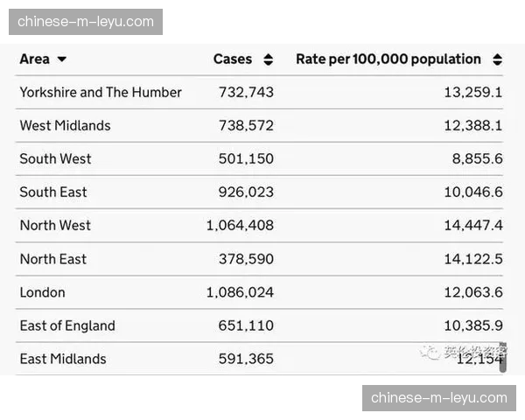
Task: Click the West Midlands area name
Action: pos(65,125)
